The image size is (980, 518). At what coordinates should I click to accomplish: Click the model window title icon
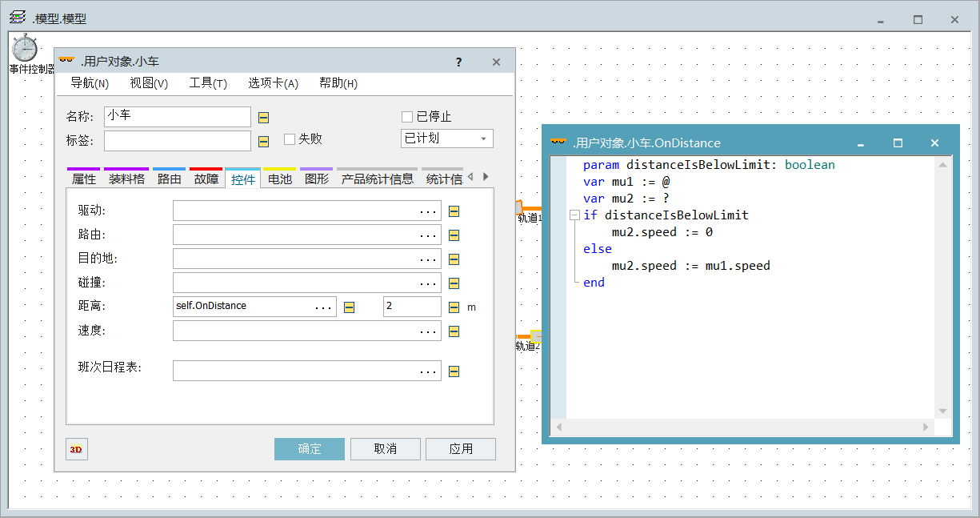tap(18, 18)
